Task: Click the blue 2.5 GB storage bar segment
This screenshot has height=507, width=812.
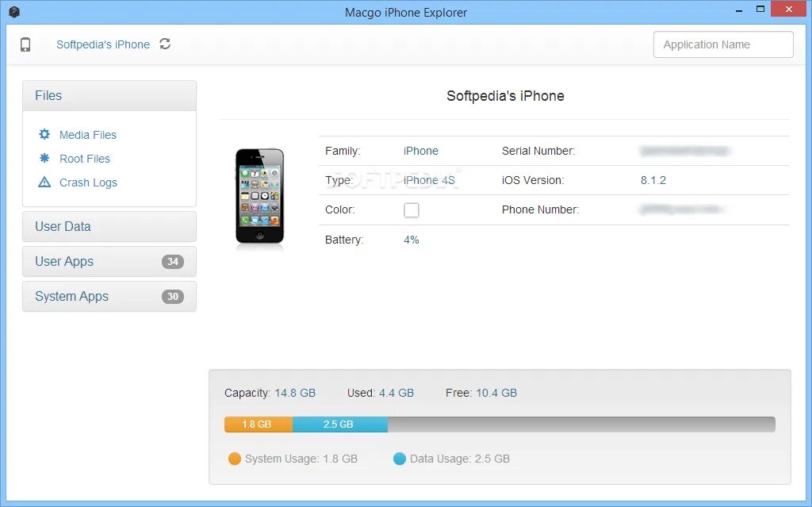Action: (340, 424)
